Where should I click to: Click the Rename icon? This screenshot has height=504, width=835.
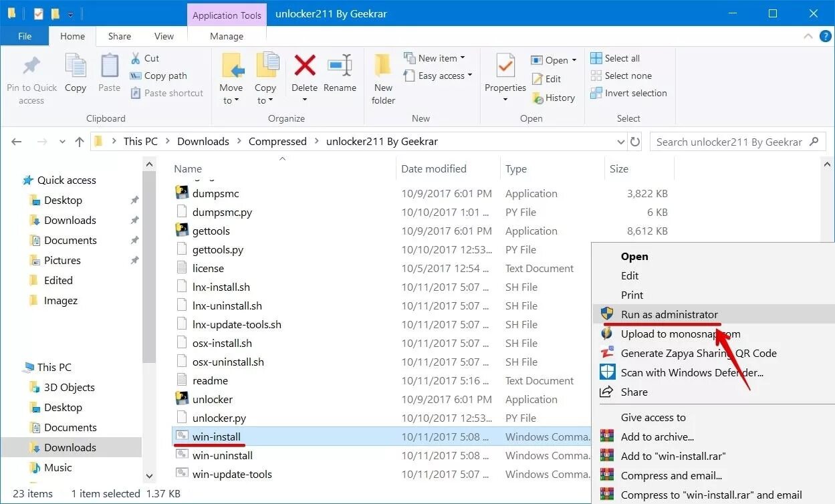(340, 66)
